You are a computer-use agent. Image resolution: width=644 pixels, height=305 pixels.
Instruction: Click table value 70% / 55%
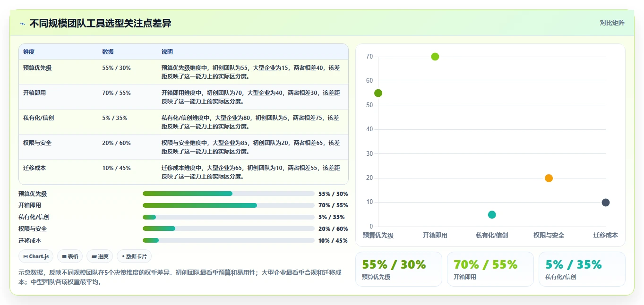[116, 93]
